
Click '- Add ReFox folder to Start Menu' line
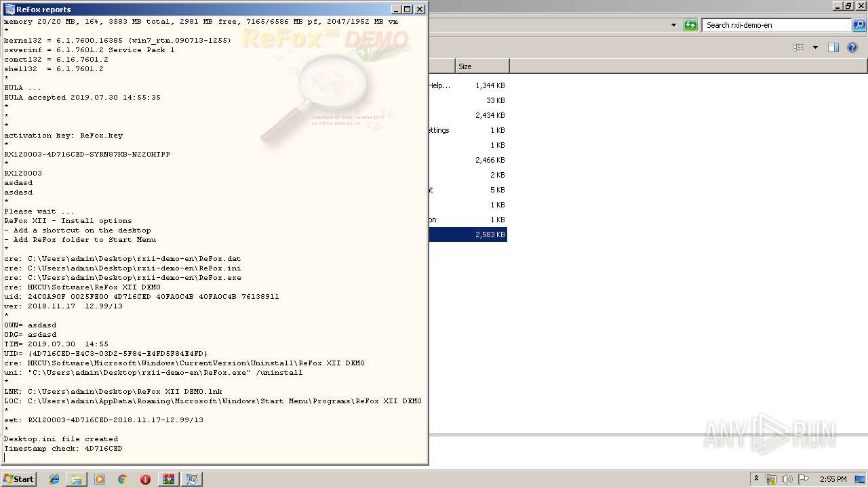[x=80, y=240]
